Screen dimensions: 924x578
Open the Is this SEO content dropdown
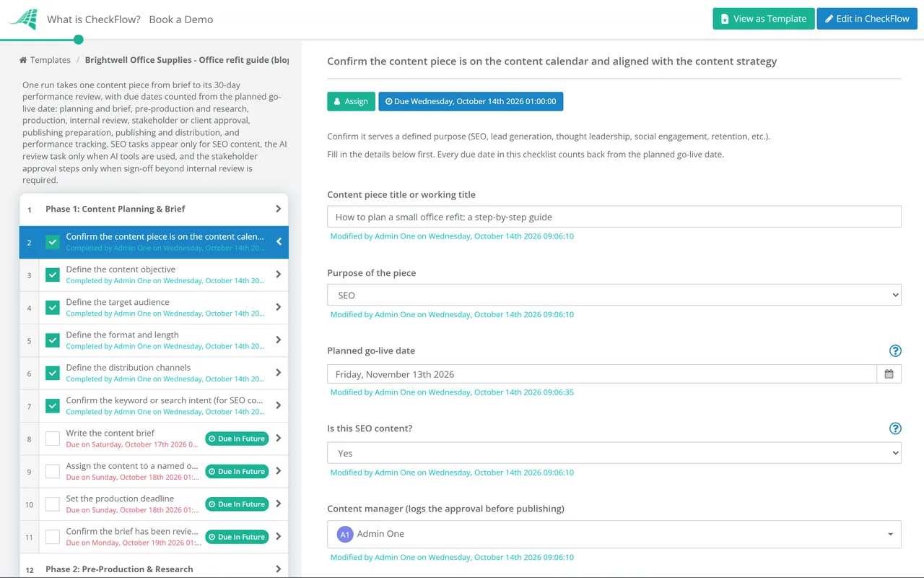[x=614, y=453]
